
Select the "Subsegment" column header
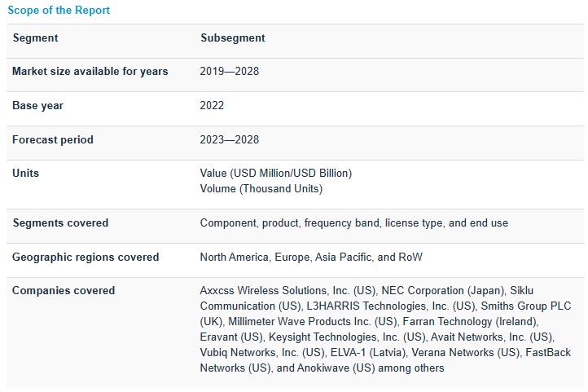click(x=232, y=38)
